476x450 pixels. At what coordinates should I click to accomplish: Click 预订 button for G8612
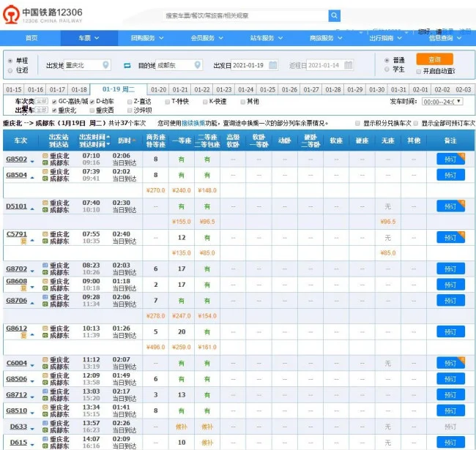(450, 331)
